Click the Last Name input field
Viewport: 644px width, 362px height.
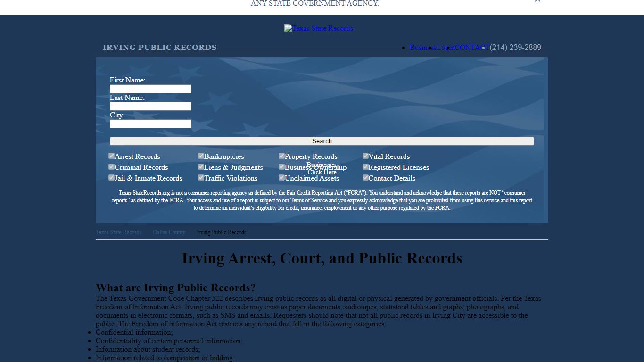coord(150,107)
